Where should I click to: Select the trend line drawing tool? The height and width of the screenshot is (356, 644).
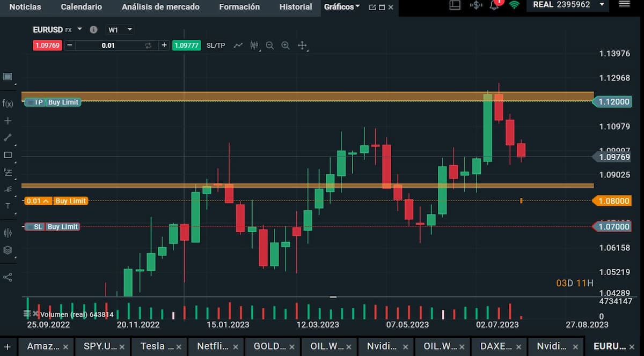click(x=8, y=138)
